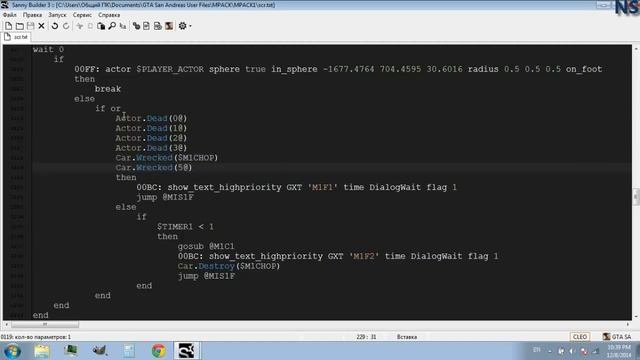The image size is (640, 360).
Task: Click the Actor.Dead(2@) line
Action: (151, 138)
